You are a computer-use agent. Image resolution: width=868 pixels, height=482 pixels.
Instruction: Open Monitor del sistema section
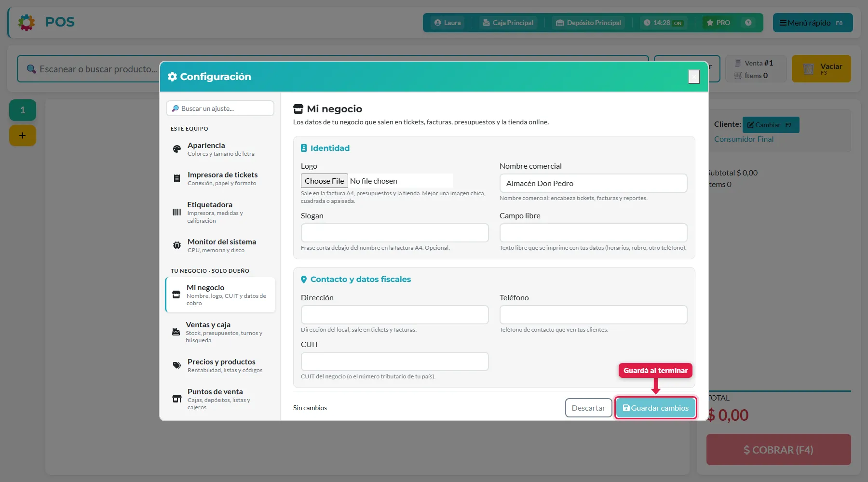220,245
